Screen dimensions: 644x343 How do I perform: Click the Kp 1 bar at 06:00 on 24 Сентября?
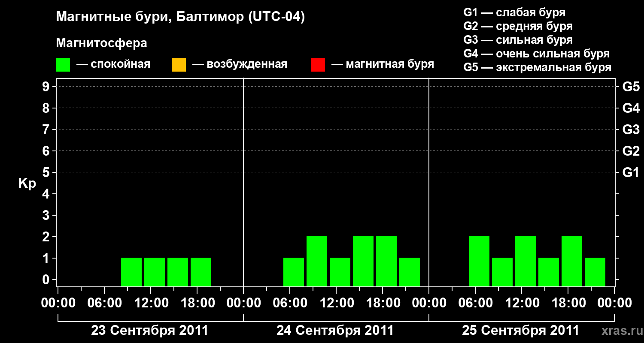(x=294, y=272)
